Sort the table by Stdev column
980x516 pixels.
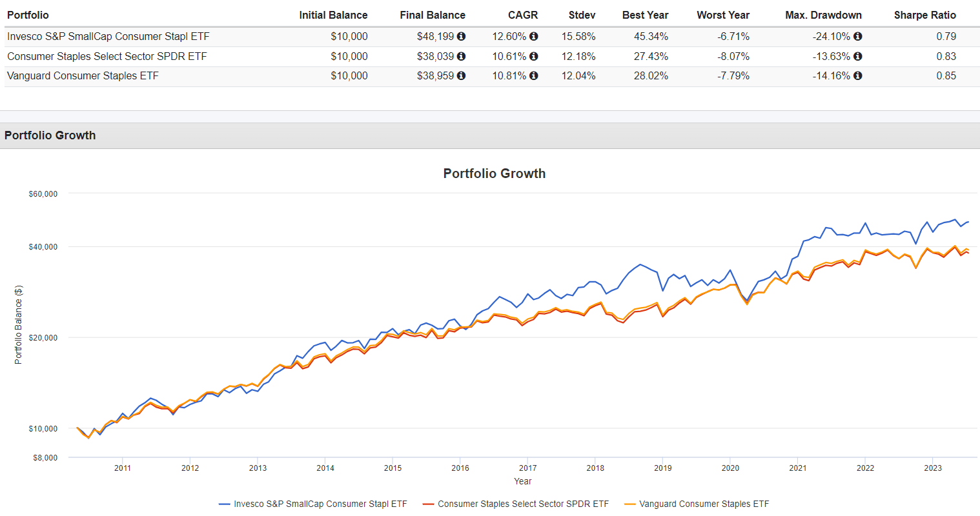click(581, 15)
